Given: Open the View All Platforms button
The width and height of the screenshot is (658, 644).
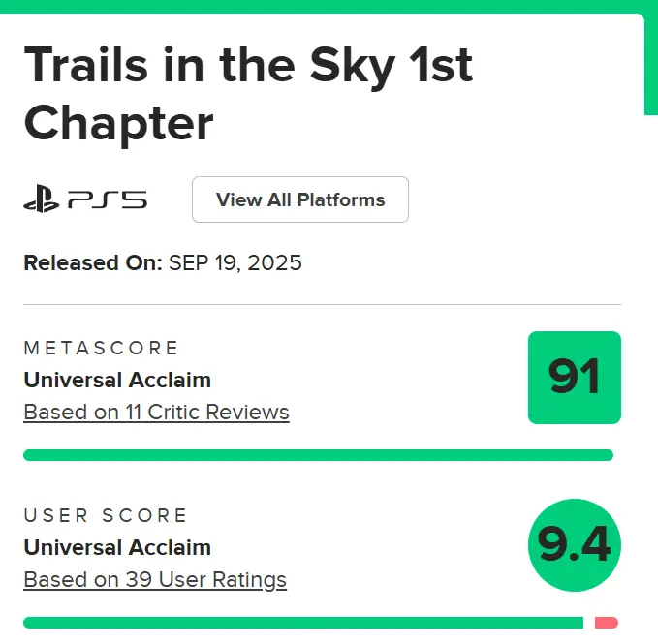Looking at the screenshot, I should coord(300,199).
